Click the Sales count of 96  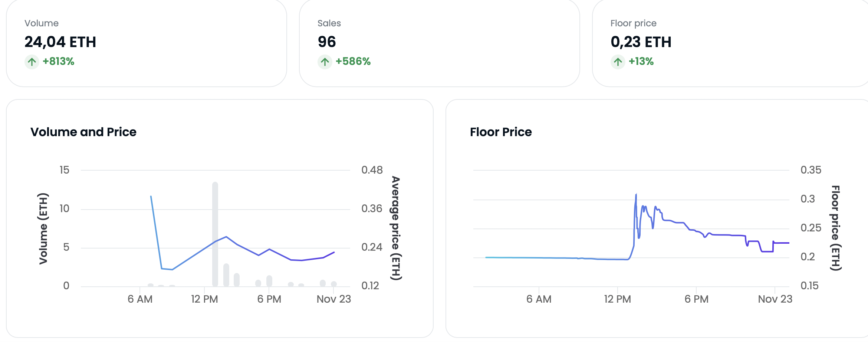click(327, 42)
